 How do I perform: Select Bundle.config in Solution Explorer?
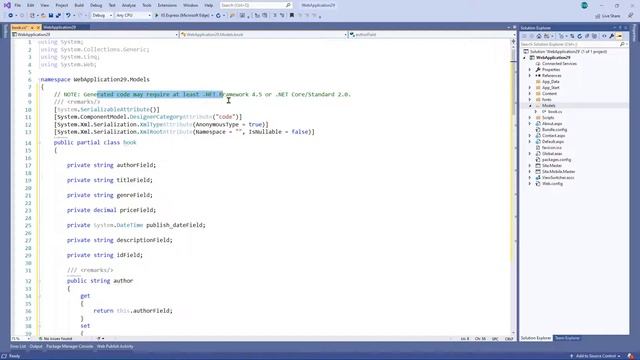click(554, 129)
